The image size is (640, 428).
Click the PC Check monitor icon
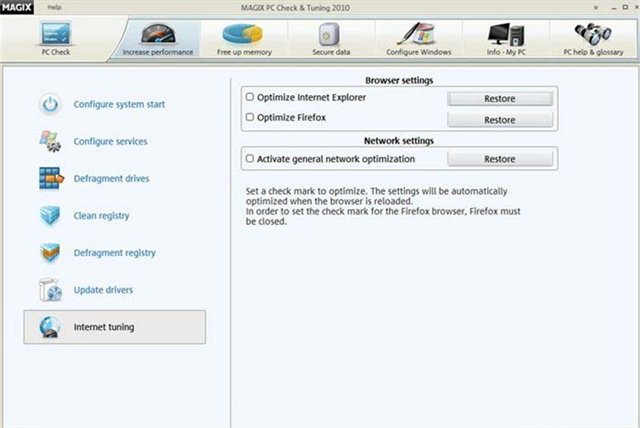pyautogui.click(x=54, y=32)
